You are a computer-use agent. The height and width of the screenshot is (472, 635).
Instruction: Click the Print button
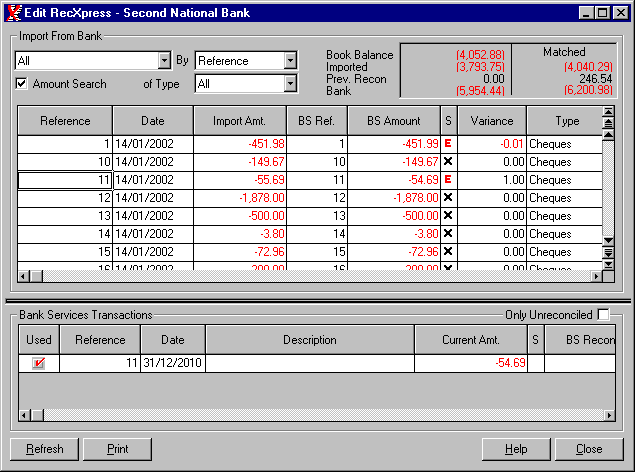click(117, 449)
